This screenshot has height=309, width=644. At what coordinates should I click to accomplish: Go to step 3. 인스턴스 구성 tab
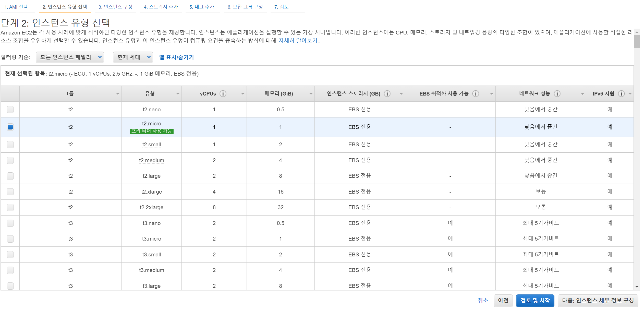pos(115,7)
